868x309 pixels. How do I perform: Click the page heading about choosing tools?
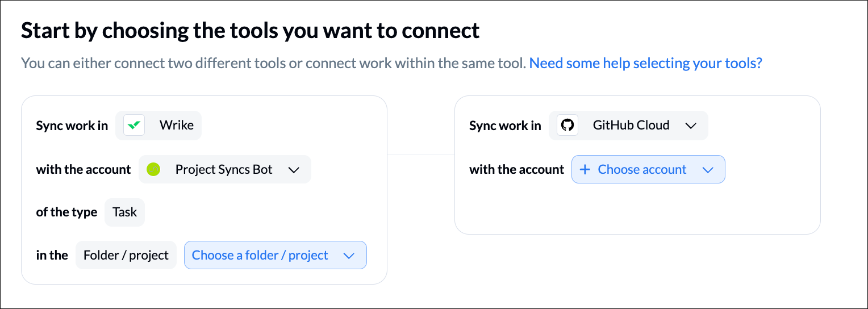click(x=250, y=31)
